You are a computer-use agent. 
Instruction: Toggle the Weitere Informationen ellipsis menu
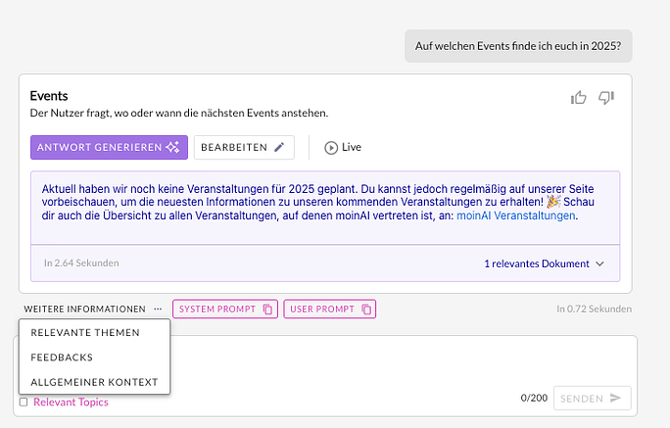click(158, 309)
